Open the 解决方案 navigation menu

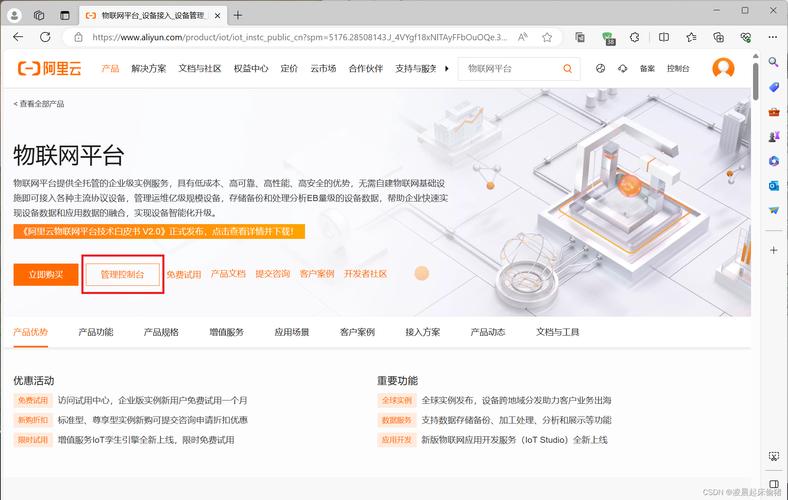coord(149,68)
